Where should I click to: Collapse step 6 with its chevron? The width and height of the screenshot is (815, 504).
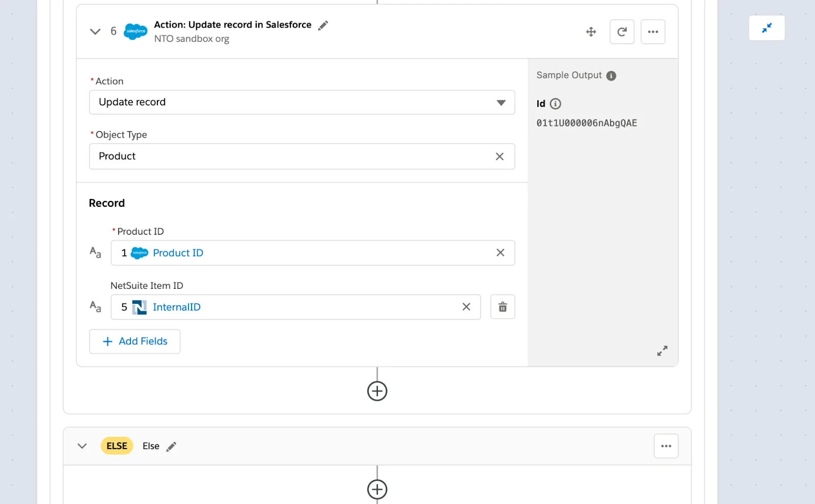point(95,31)
